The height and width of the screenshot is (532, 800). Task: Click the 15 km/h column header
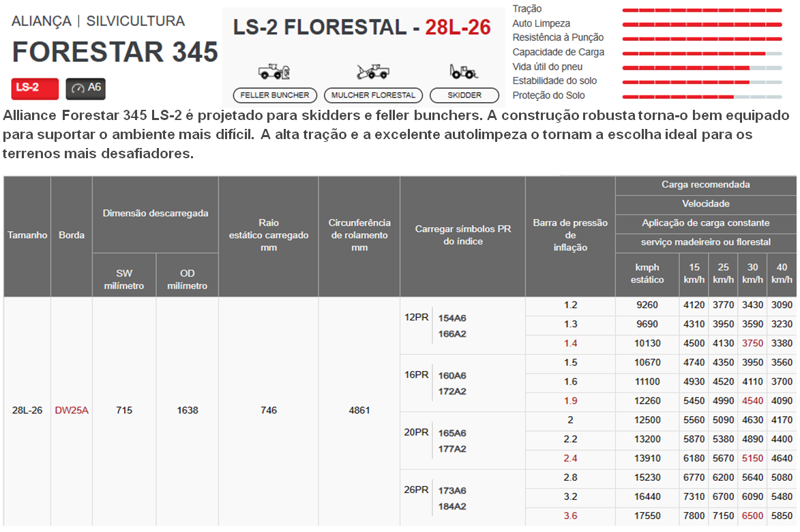pos(694,274)
